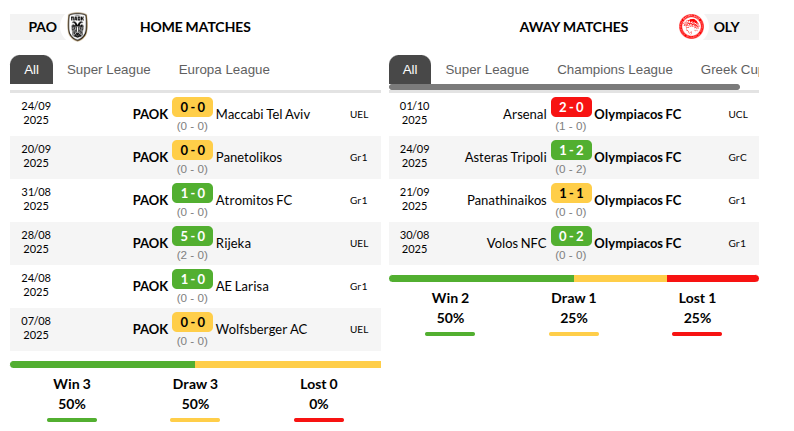Open PAOK vs Maccabi Tel Aviv score
Screen dimensions: 794x431
pyautogui.click(x=192, y=107)
